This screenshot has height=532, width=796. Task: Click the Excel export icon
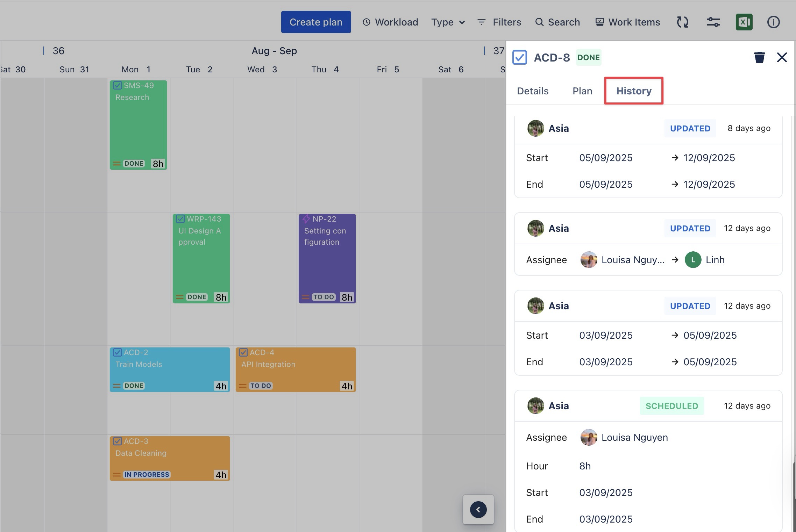744,22
